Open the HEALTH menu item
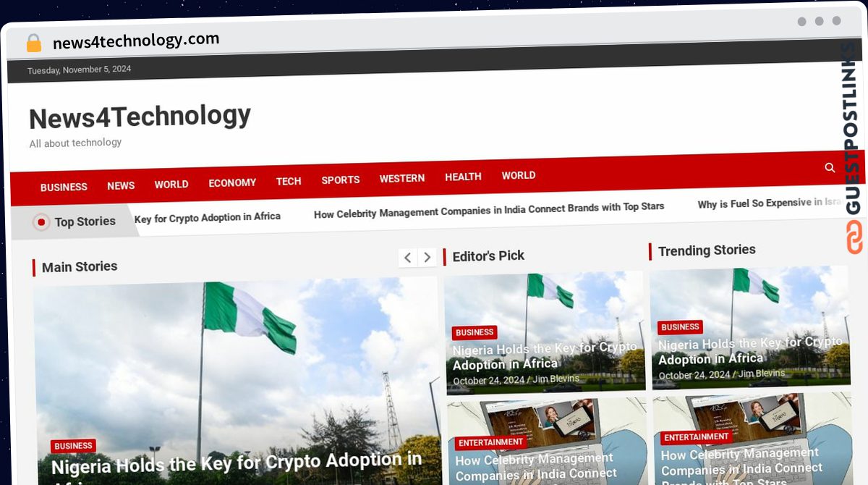 [463, 177]
